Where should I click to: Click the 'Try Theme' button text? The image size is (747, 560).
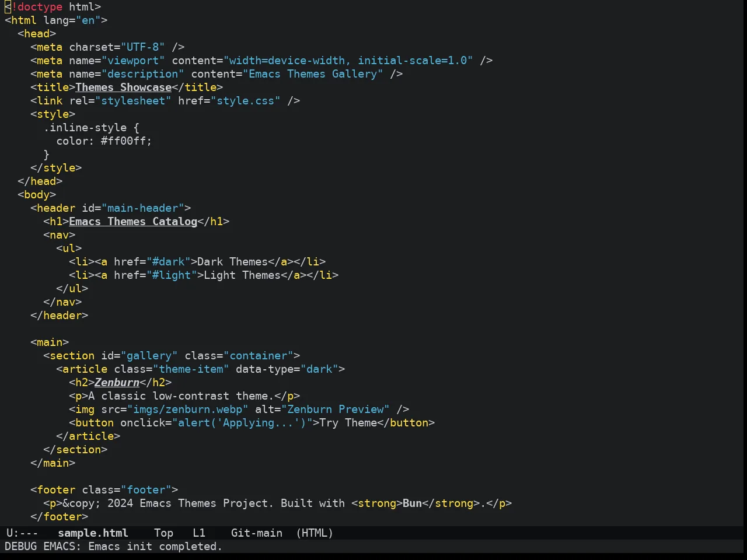348,423
